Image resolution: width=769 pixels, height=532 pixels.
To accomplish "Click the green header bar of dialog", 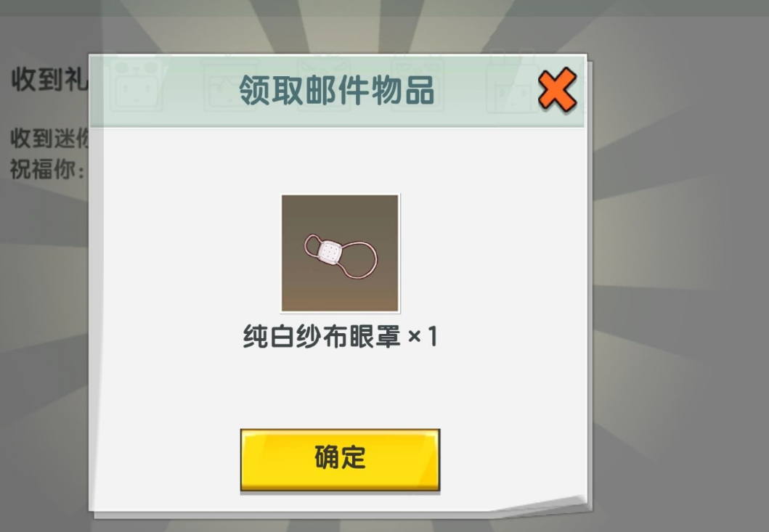I will 337,91.
